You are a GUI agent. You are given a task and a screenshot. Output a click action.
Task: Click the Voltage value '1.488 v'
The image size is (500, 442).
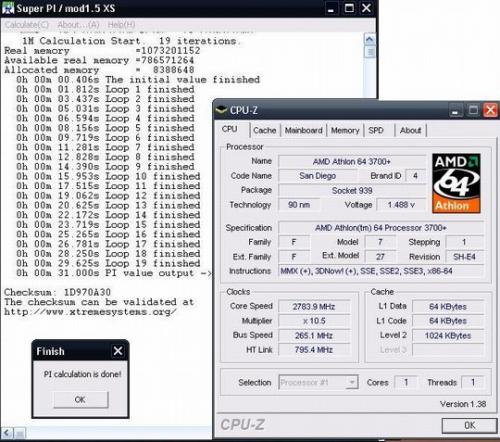click(401, 205)
